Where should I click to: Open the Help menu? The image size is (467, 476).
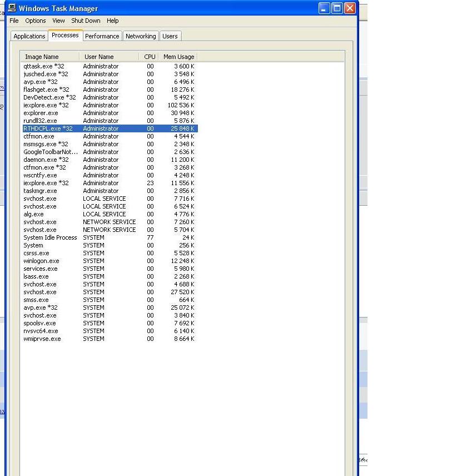[112, 21]
